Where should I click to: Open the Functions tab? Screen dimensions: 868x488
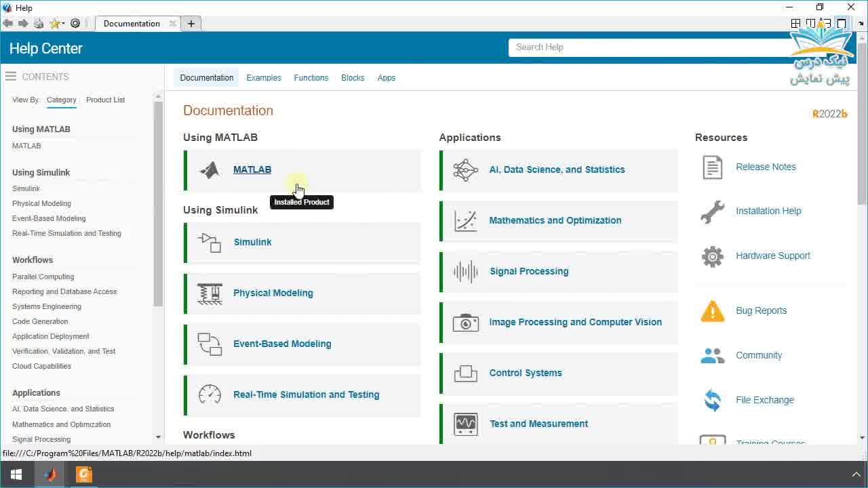(x=311, y=78)
